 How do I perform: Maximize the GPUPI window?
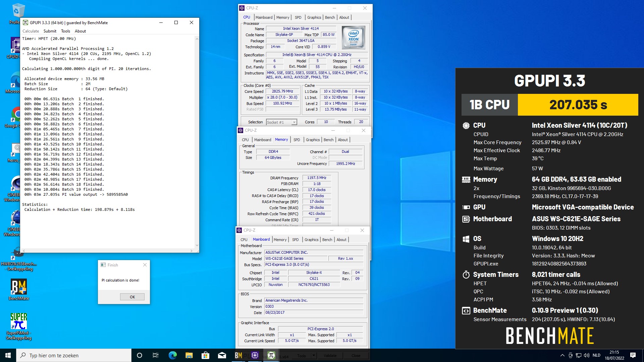[x=176, y=22]
